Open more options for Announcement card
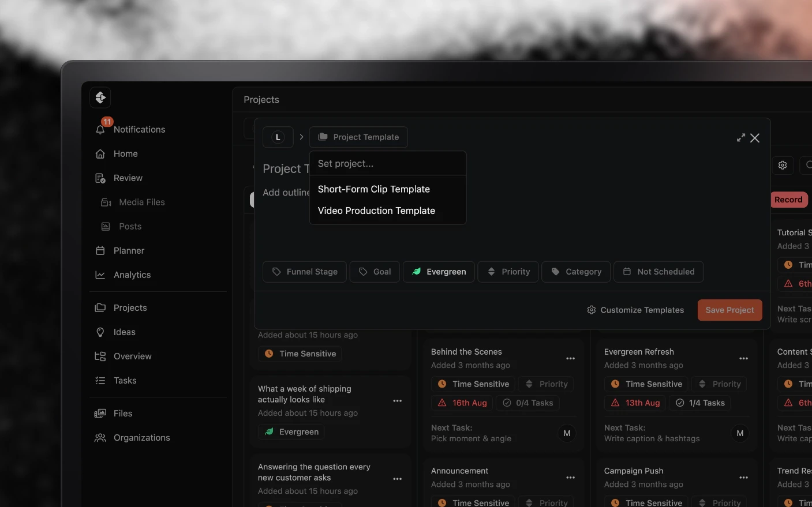 [x=570, y=478]
